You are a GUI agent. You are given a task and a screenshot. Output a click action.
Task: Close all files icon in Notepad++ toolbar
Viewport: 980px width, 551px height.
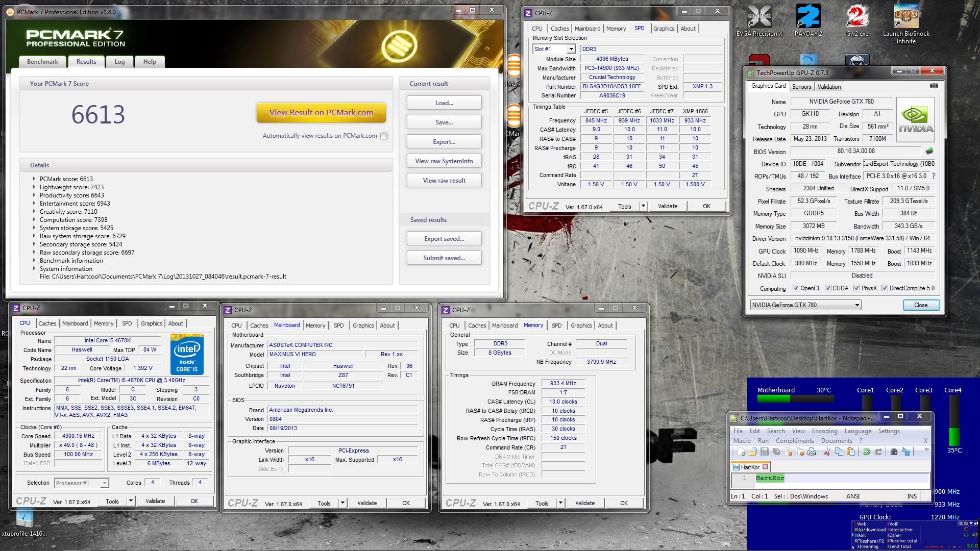[x=800, y=452]
